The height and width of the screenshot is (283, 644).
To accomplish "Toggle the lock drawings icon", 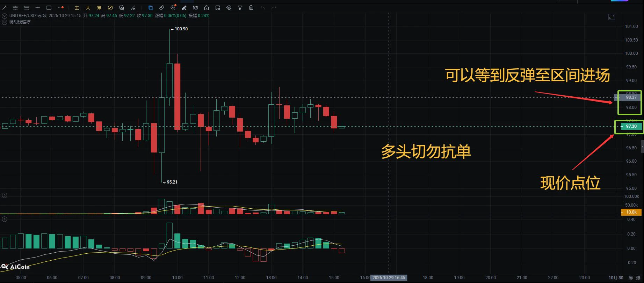I will point(207,8).
